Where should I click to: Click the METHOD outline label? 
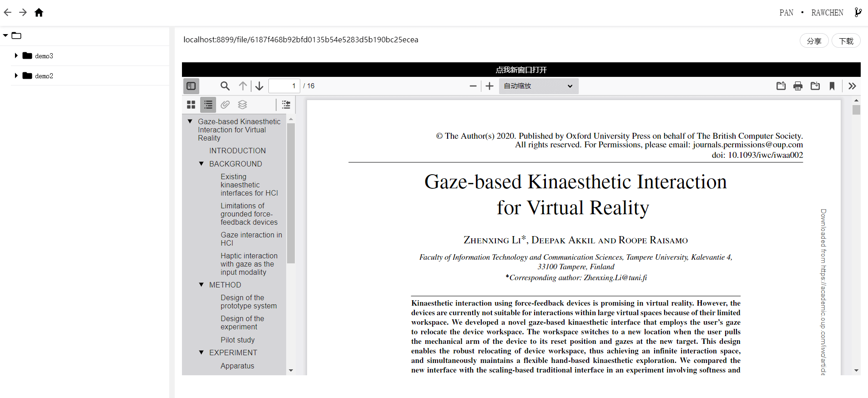pos(225,285)
